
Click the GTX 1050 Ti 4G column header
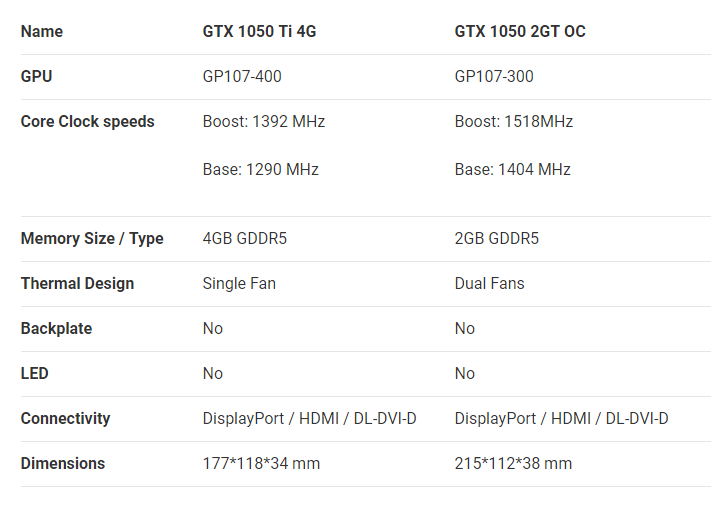tap(259, 31)
